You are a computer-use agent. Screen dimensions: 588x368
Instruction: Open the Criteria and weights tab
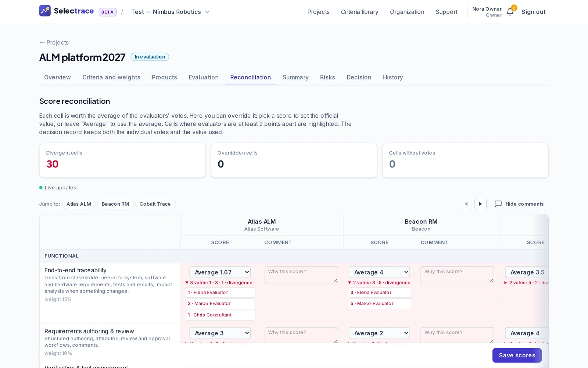111,77
